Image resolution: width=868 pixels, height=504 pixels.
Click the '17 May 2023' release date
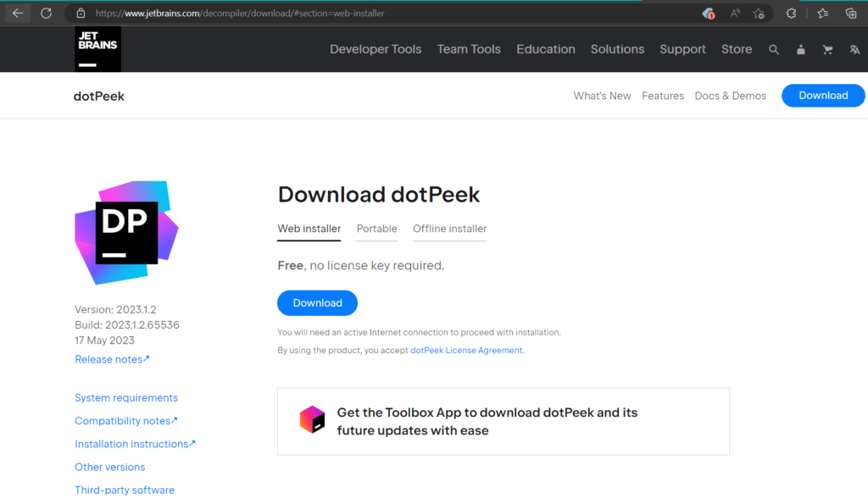click(x=104, y=341)
